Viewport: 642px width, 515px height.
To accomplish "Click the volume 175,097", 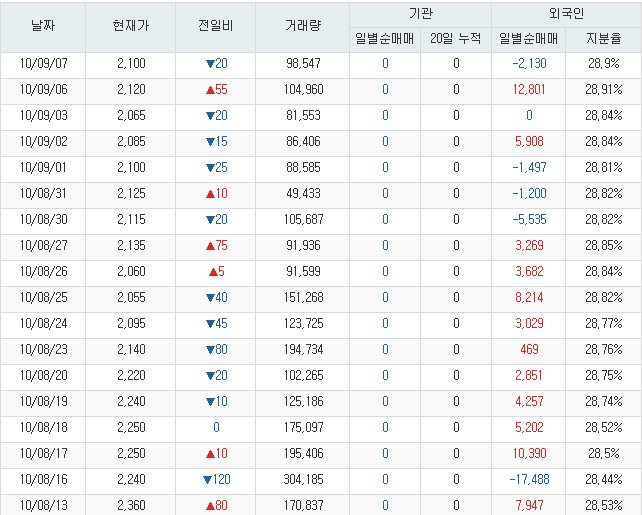I will coord(303,427).
